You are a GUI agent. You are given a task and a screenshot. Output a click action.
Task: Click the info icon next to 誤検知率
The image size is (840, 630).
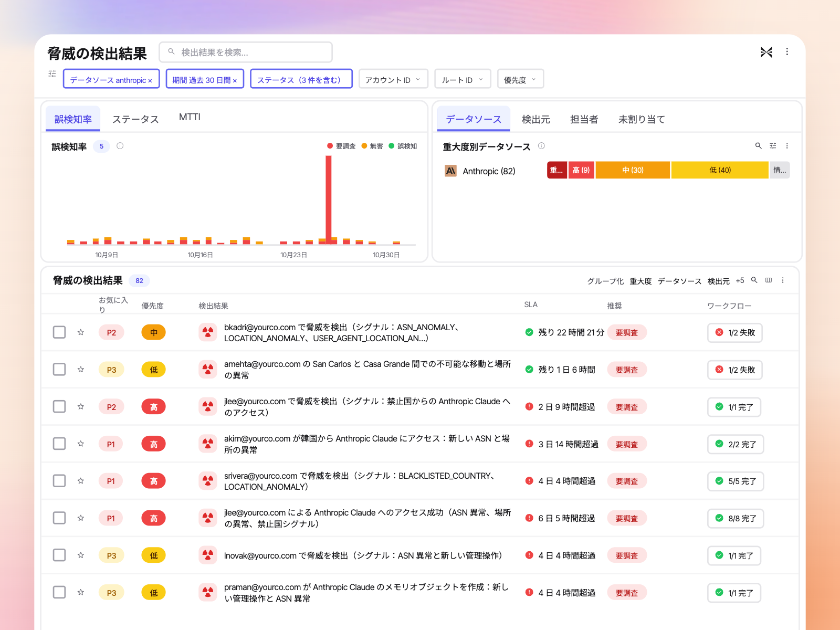pyautogui.click(x=120, y=146)
